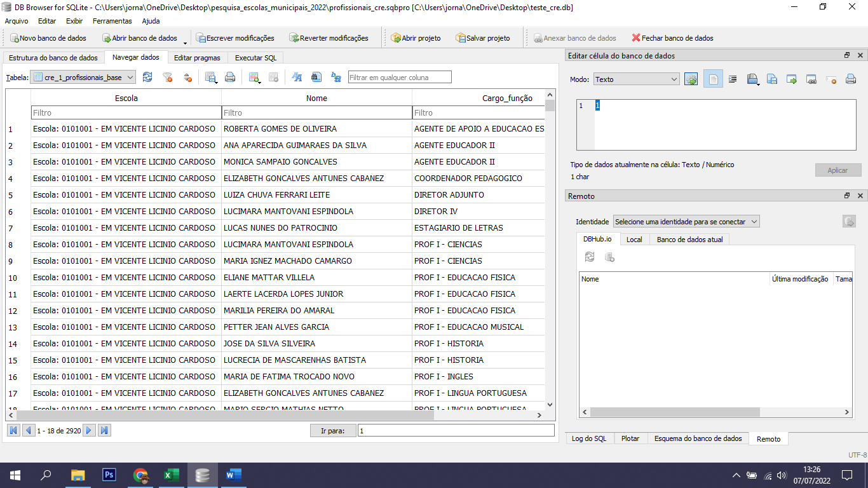The width and height of the screenshot is (868, 488).
Task: Click the Filtrar em qualquer coluna field
Action: [x=400, y=78]
